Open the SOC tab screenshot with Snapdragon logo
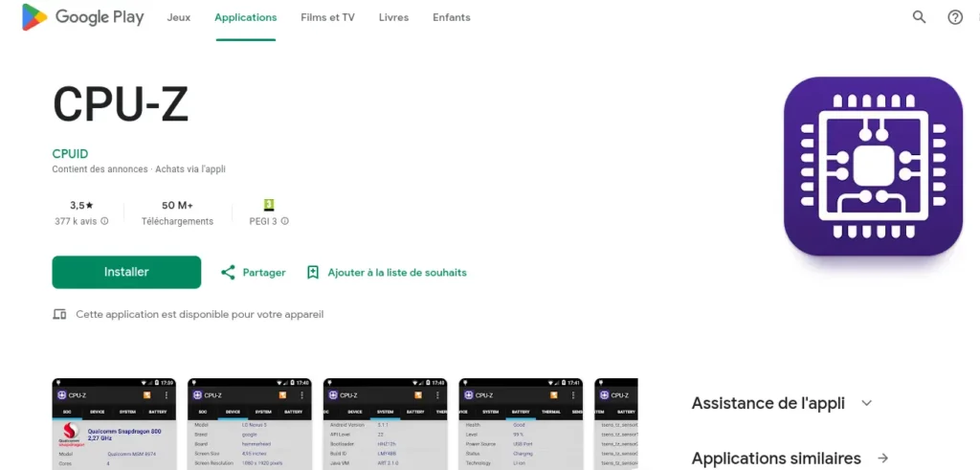This screenshot has height=470, width=980. point(114,424)
